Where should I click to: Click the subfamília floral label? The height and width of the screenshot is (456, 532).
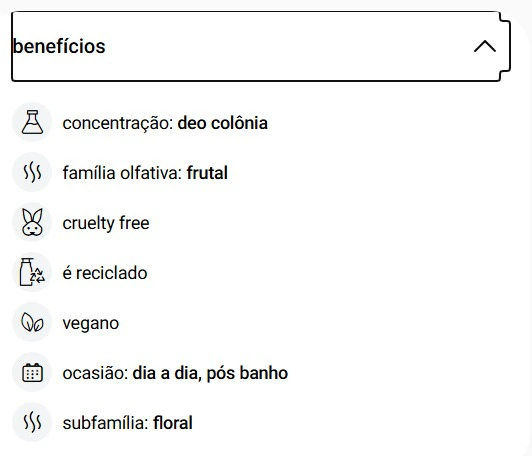coord(128,423)
